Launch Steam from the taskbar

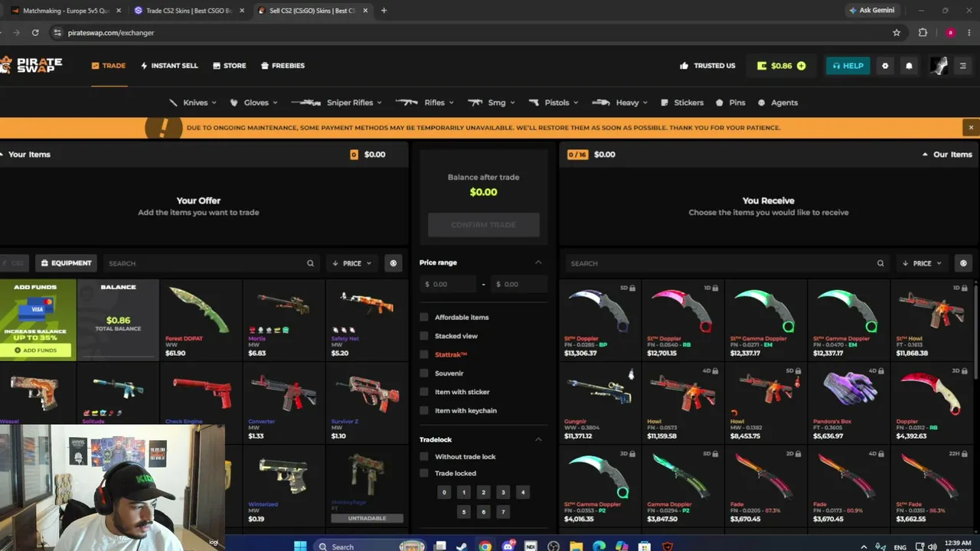(462, 546)
